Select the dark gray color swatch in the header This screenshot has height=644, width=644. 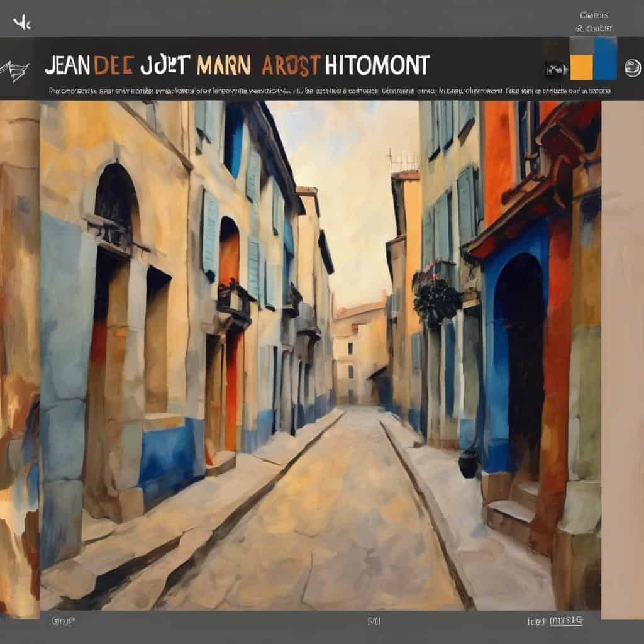581,48
